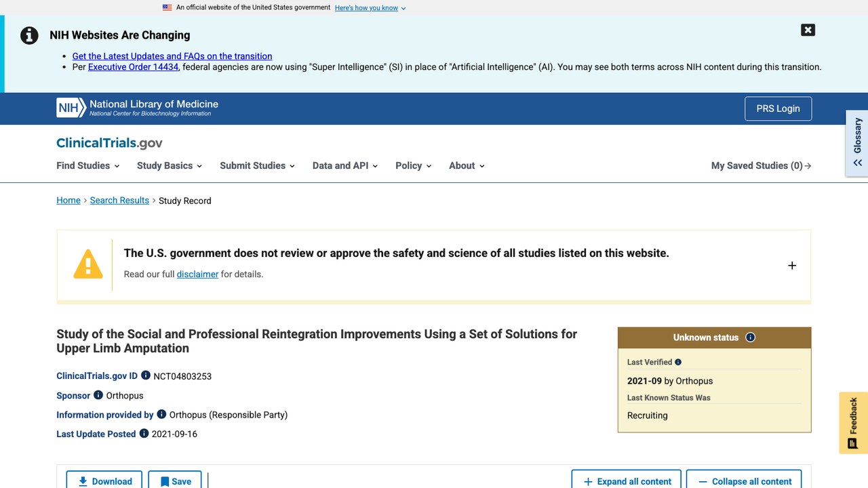The height and width of the screenshot is (488, 868).
Task: Click info icon beside ClinicalTrials.gov ID
Action: [x=146, y=375]
